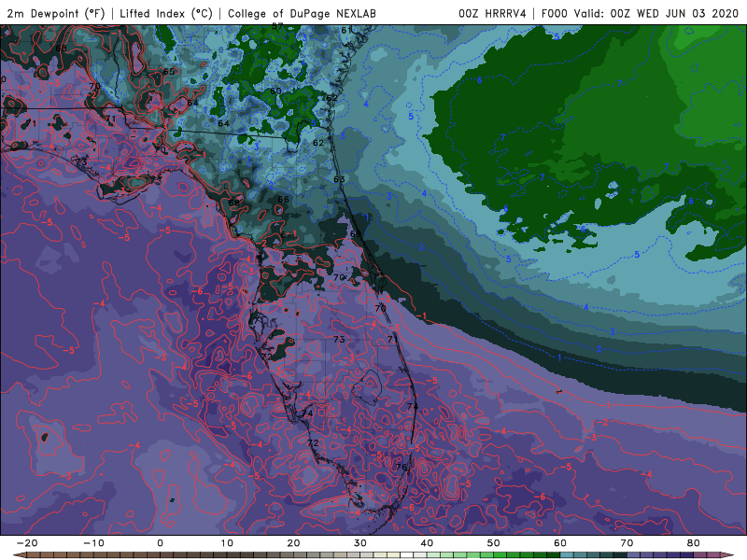The height and width of the screenshot is (560, 747).
Task: Click the "00Z HRRRV4" model label
Action: point(492,13)
